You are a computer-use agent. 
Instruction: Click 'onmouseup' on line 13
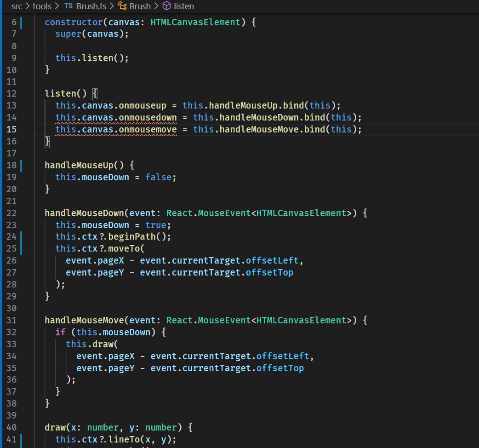click(x=143, y=106)
